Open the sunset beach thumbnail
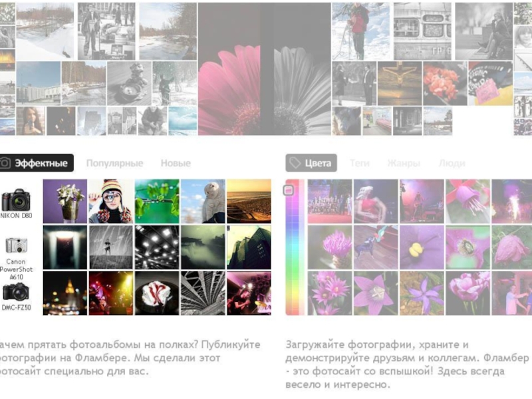 [x=249, y=201]
